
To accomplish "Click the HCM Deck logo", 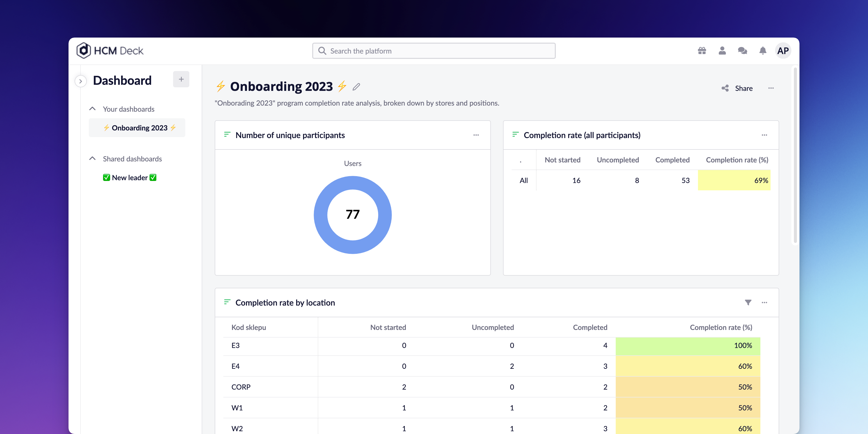I will click(x=110, y=51).
